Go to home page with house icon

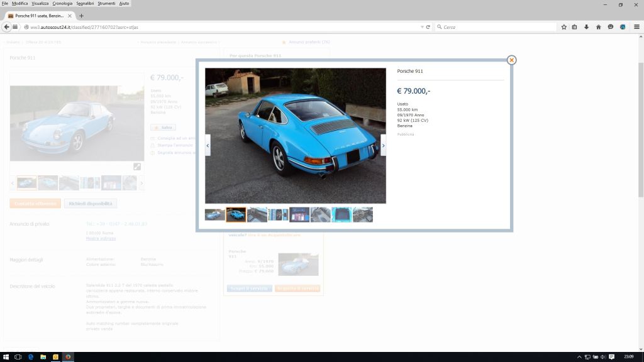pyautogui.click(x=599, y=27)
